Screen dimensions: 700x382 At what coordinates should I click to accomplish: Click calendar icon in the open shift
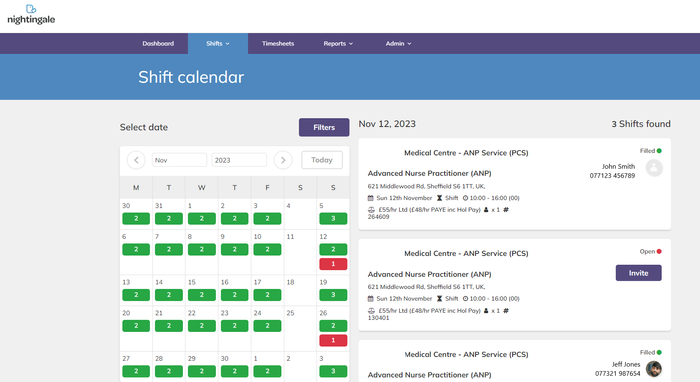[371, 299]
